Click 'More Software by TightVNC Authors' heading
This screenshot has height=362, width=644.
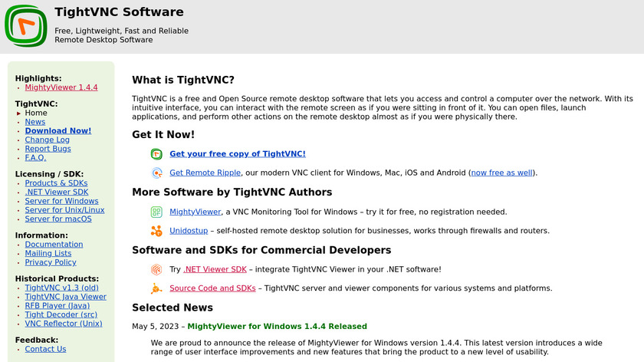[x=232, y=193]
